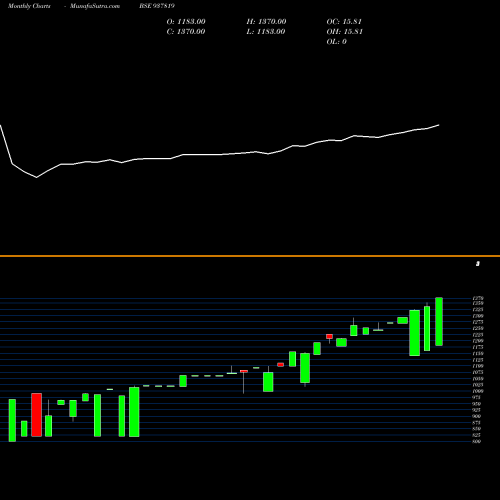Click the 950 price axis label

(x=477, y=404)
